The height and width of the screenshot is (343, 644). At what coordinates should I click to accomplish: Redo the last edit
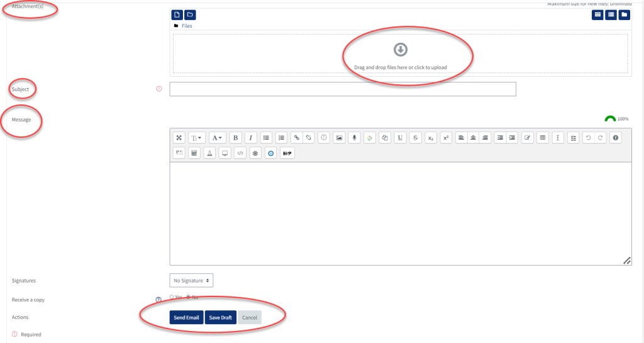pos(600,138)
